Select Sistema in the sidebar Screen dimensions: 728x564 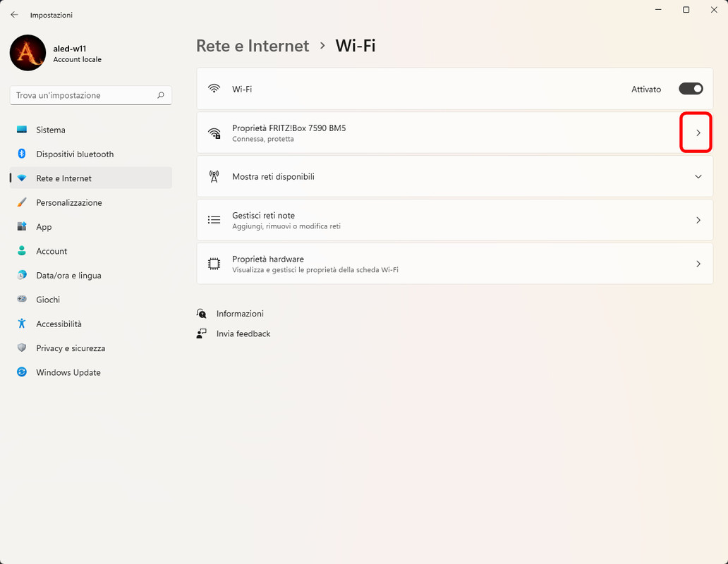pyautogui.click(x=51, y=130)
